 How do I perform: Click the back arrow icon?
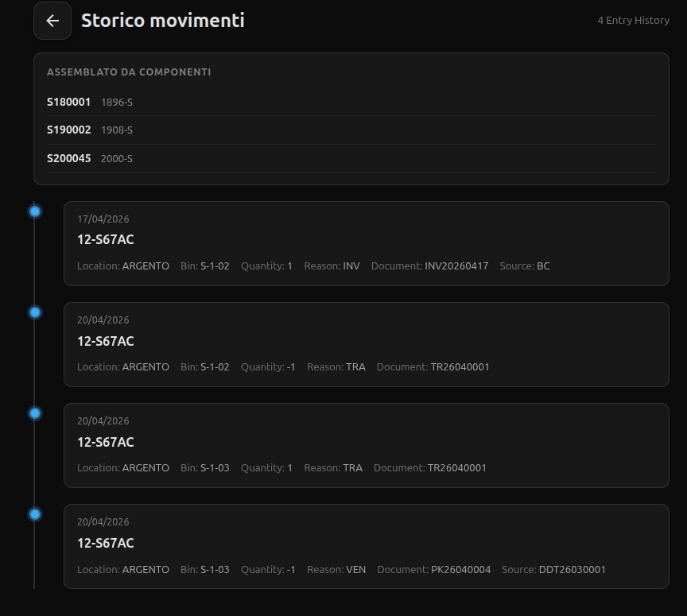click(x=52, y=21)
